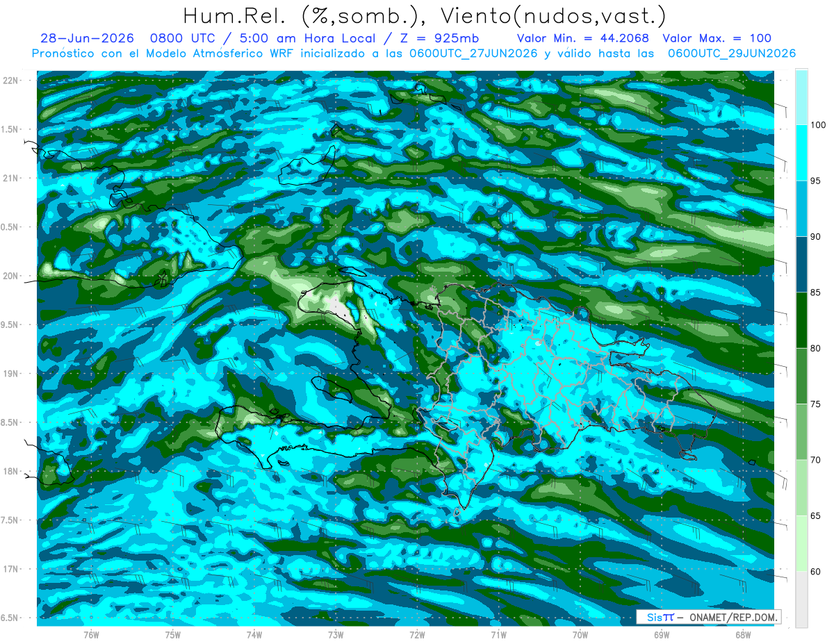
Task: Click the latitude axis label '6.5N'
Action: point(10,618)
